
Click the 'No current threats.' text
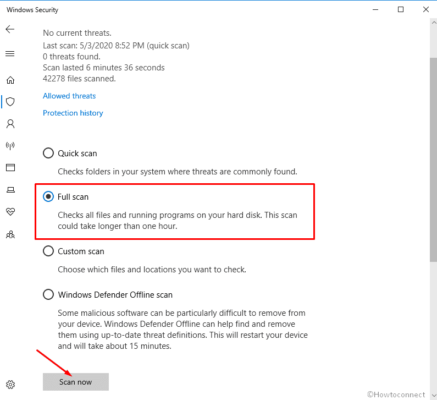click(x=77, y=33)
